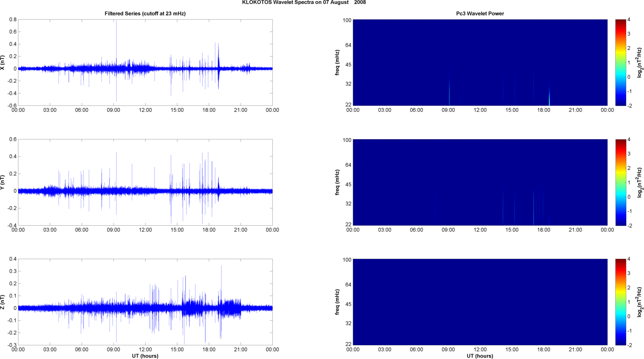Click the colorbar beside the middle wavelet plot
Screen dimensions: 644x359
(x=620, y=182)
